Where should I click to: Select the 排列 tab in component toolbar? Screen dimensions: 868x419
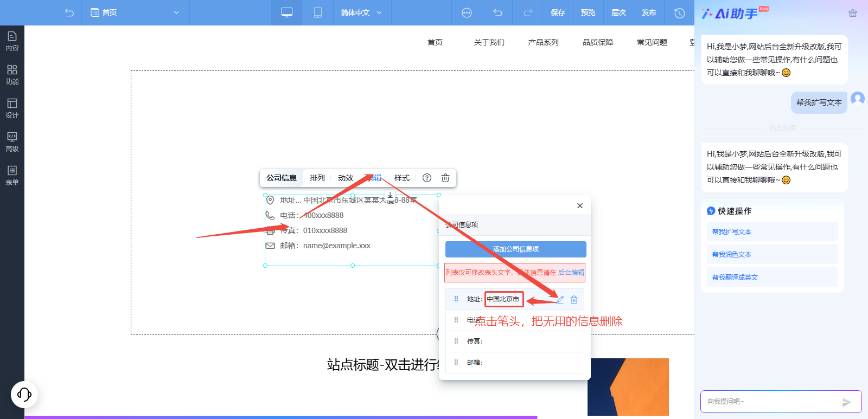point(317,178)
